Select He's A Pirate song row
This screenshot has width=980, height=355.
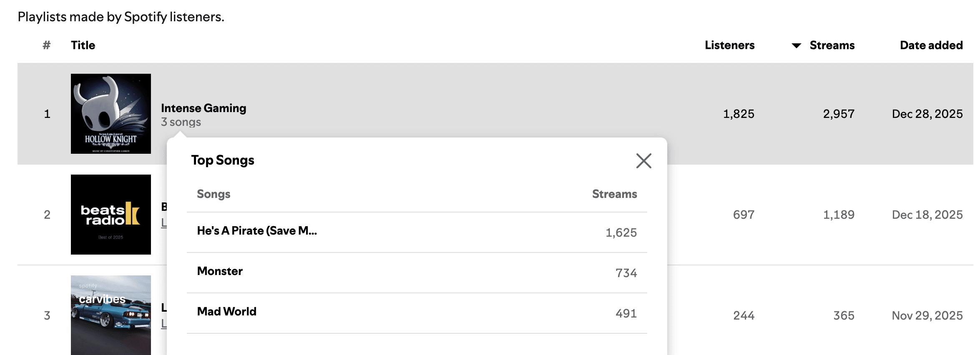point(257,231)
